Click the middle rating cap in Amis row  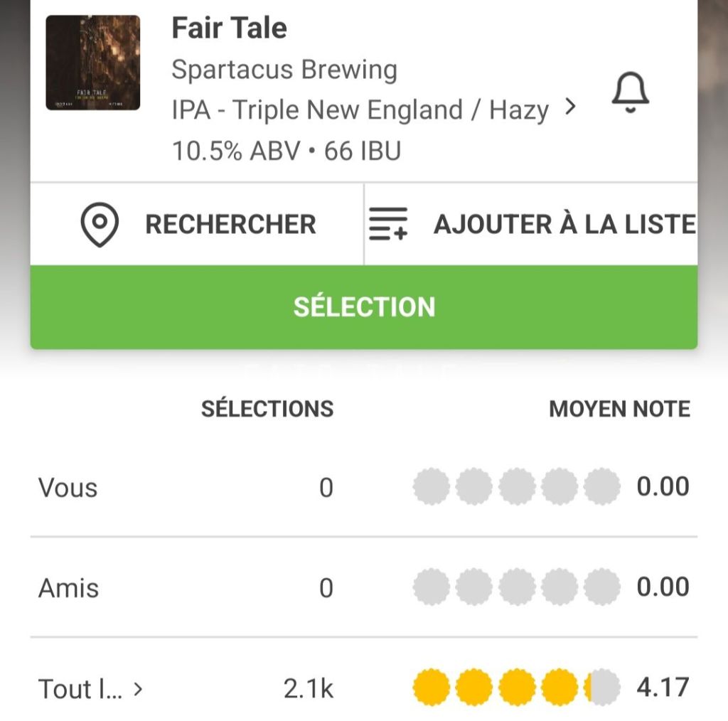pyautogui.click(x=516, y=587)
